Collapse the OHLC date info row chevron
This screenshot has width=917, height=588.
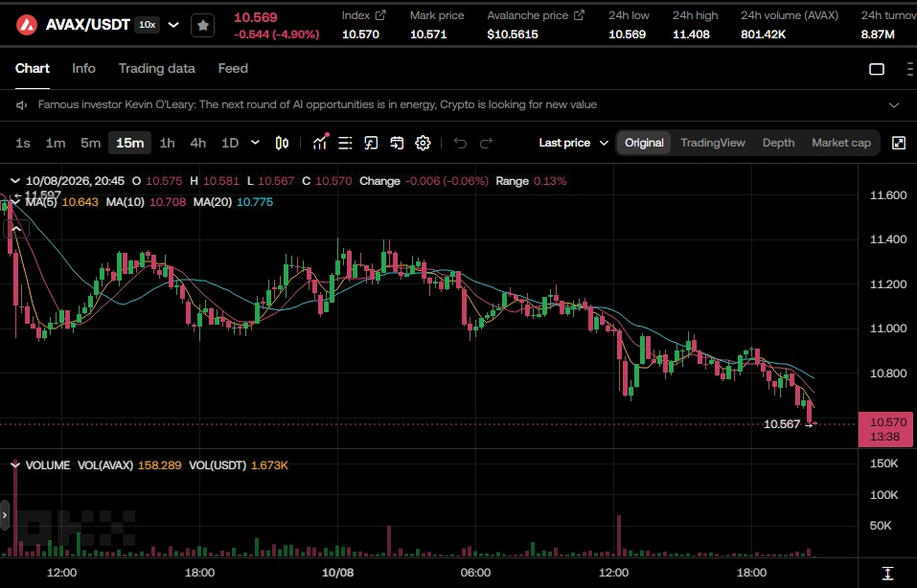click(x=15, y=181)
